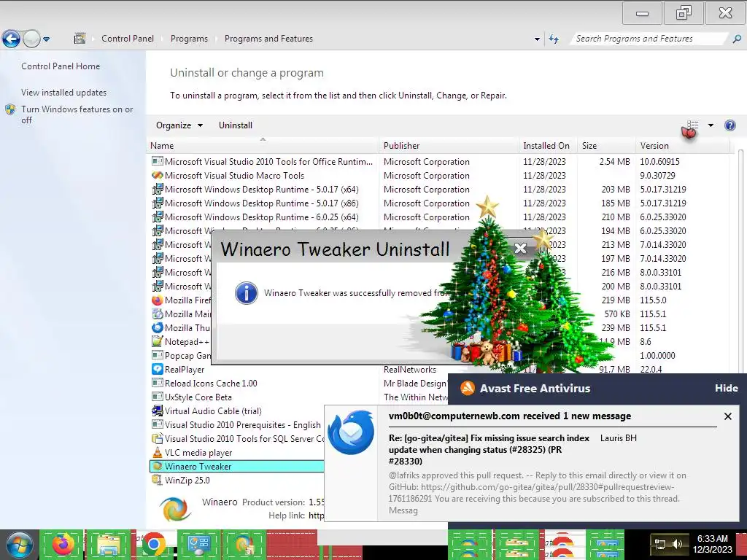The width and height of the screenshot is (747, 560).
Task: Open the help question mark icon
Action: 729,125
